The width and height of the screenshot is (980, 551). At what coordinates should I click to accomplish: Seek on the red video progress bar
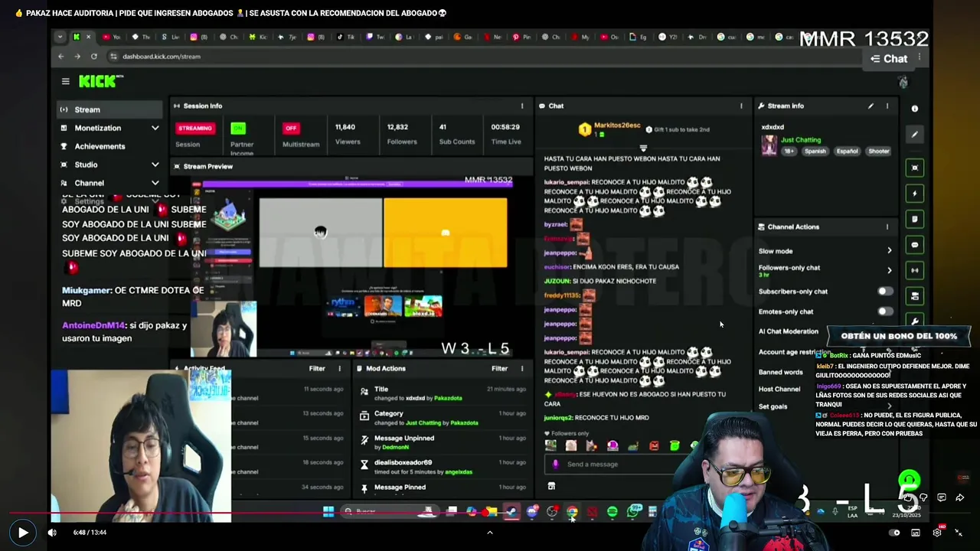(x=490, y=514)
